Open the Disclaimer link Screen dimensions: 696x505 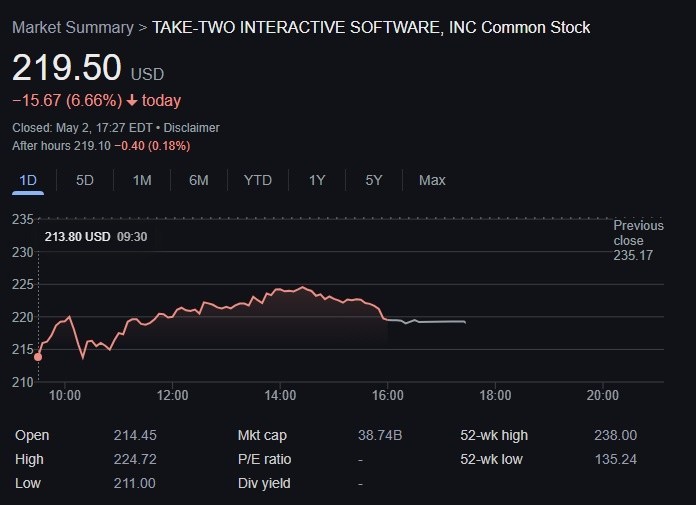click(191, 128)
